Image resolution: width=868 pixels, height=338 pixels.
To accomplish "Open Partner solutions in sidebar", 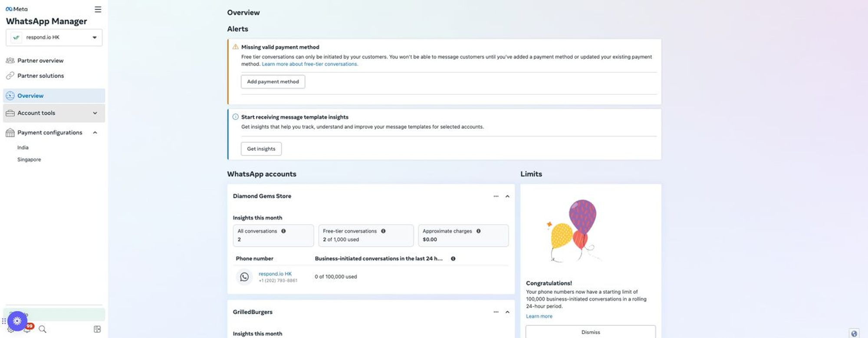I will tap(40, 76).
